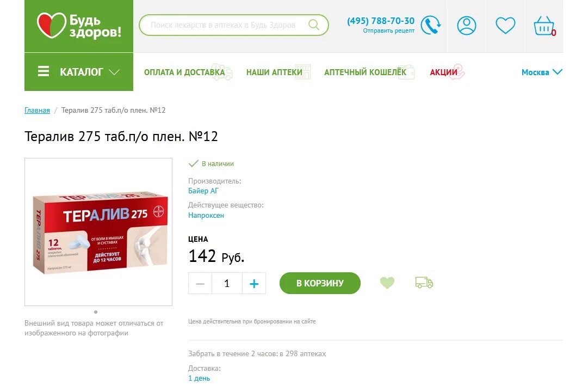Click the delivery truck icon near cart button
The image size is (588, 385).
[424, 283]
